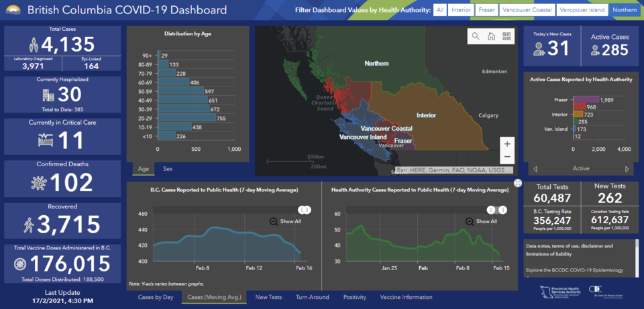The image size is (644, 309).
Task: Select the Cases (Moving Avg.) tab
Action: point(214,297)
